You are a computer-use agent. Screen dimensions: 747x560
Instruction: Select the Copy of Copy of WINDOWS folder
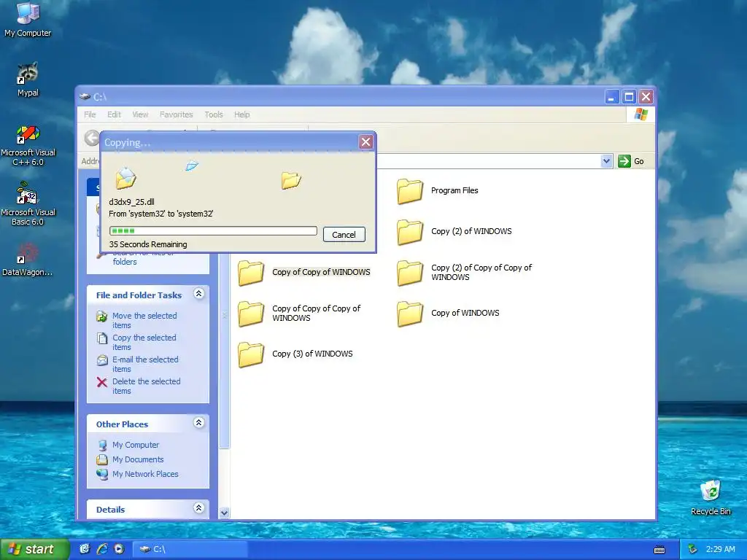(305, 273)
